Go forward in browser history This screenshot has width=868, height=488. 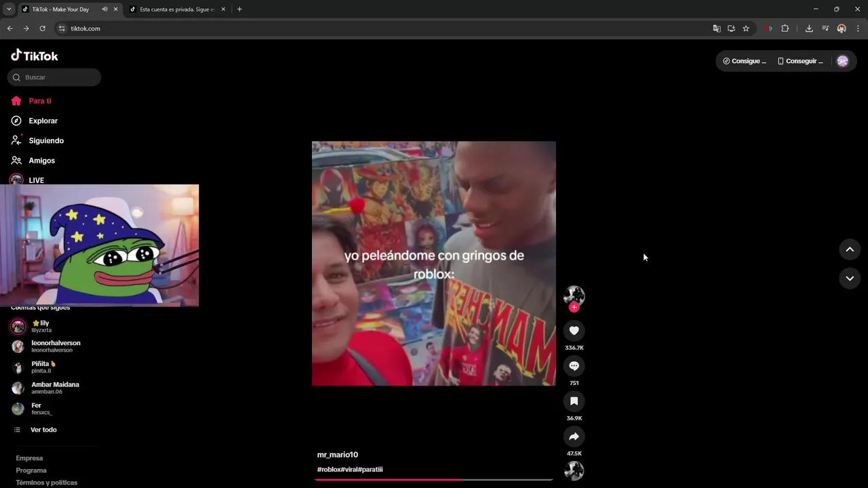pos(26,28)
